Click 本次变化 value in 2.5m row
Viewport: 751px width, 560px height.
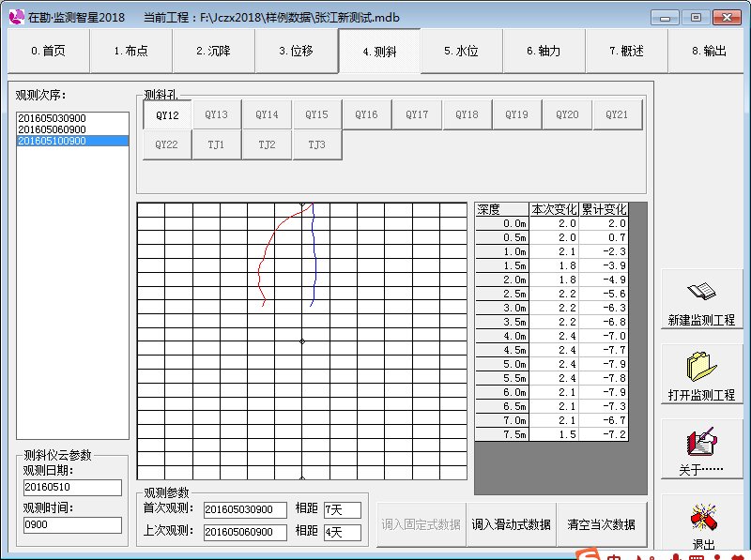(554, 295)
